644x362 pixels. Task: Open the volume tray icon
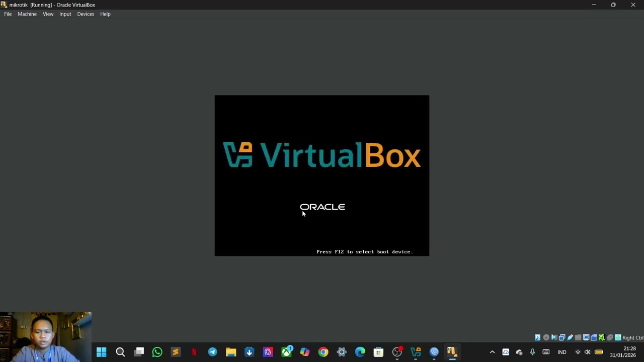click(x=587, y=352)
